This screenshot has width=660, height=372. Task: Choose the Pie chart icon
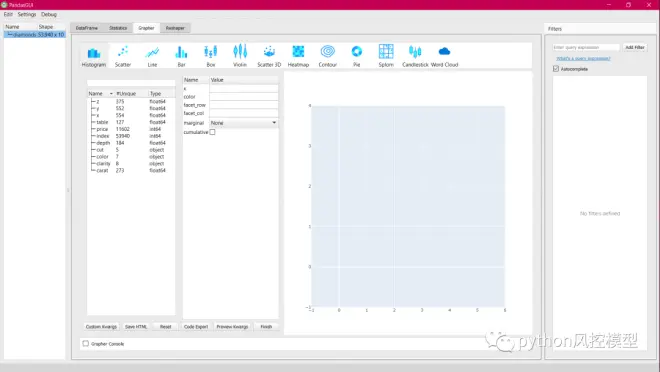357,56
